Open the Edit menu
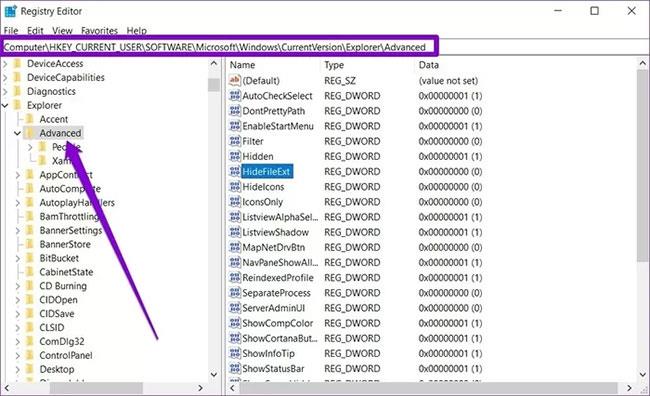This screenshot has height=396, width=650. click(x=35, y=31)
